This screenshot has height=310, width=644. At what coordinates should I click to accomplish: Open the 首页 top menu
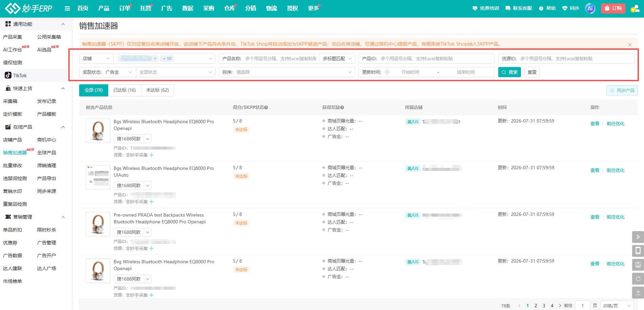coord(83,8)
